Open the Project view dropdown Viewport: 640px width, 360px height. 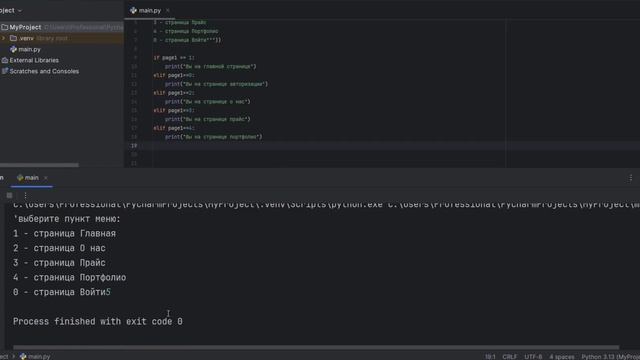click(x=11, y=11)
